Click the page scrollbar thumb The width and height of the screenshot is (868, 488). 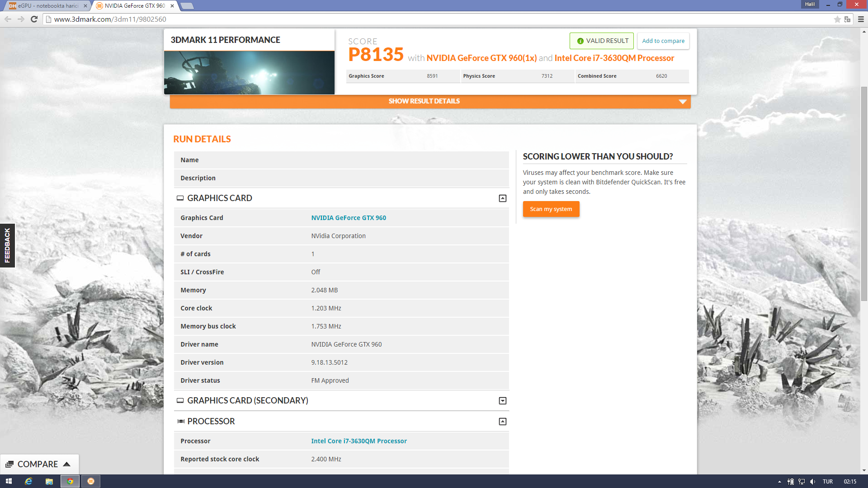(864, 193)
